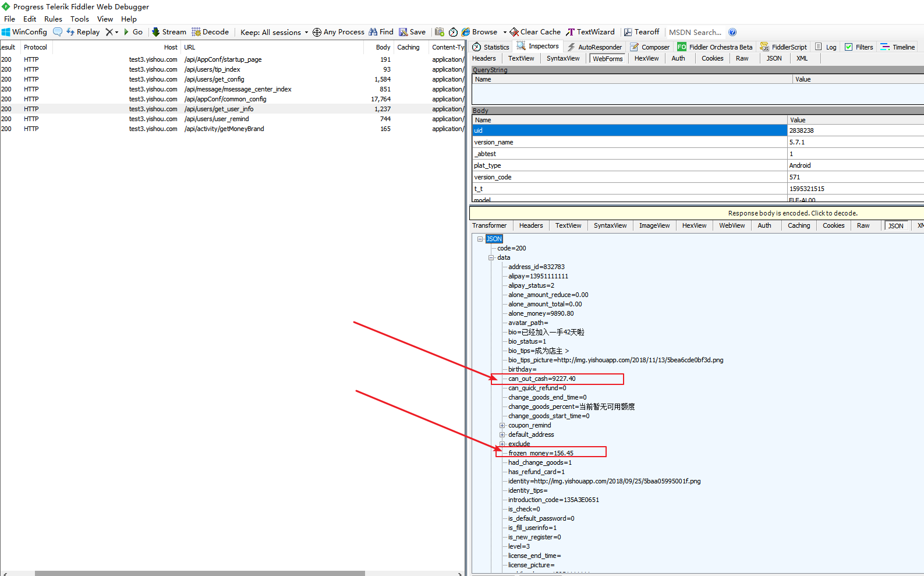Viewport: 924px width, 576px height.
Task: Open Find sessions binoculars
Action: (381, 32)
